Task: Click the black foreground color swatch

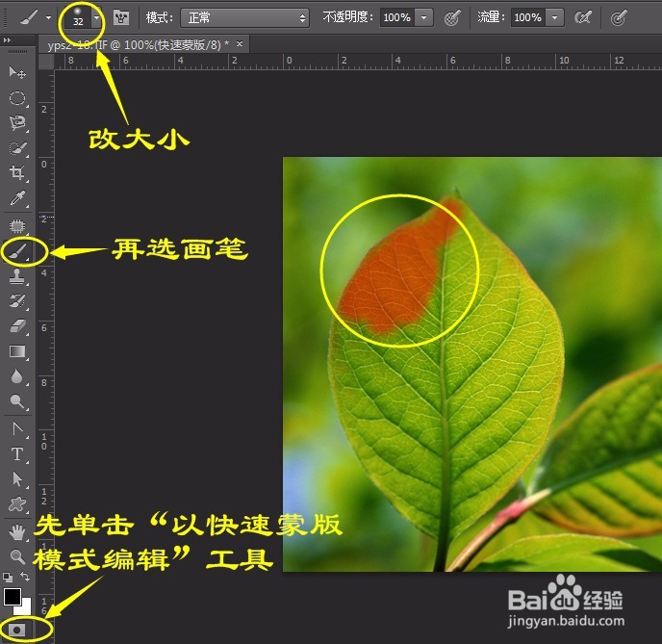Action: (11, 596)
